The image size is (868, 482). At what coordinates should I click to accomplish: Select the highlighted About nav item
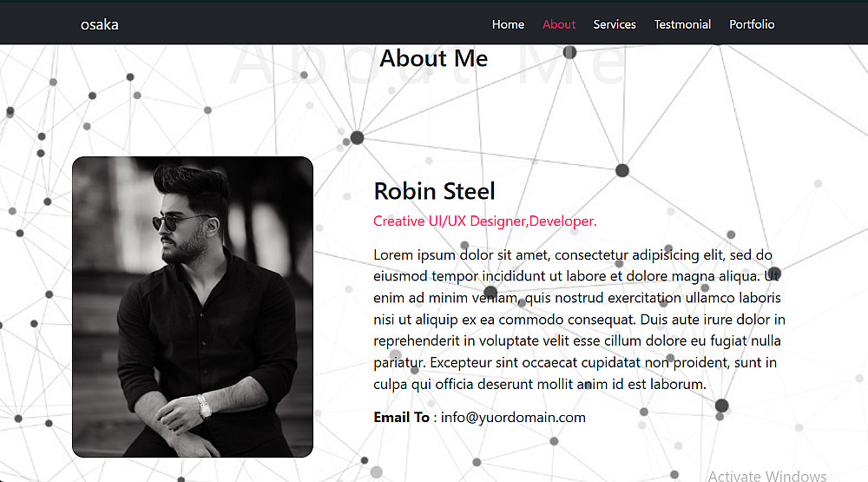click(x=559, y=24)
